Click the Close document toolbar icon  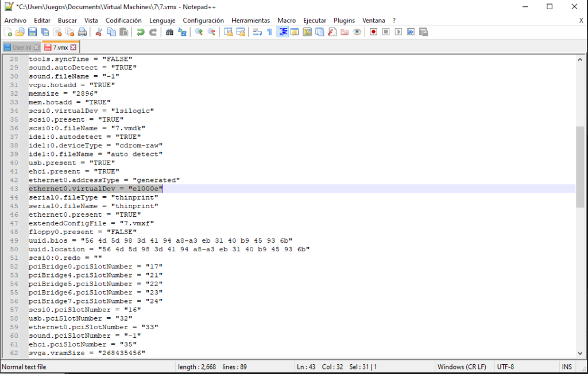pos(57,32)
